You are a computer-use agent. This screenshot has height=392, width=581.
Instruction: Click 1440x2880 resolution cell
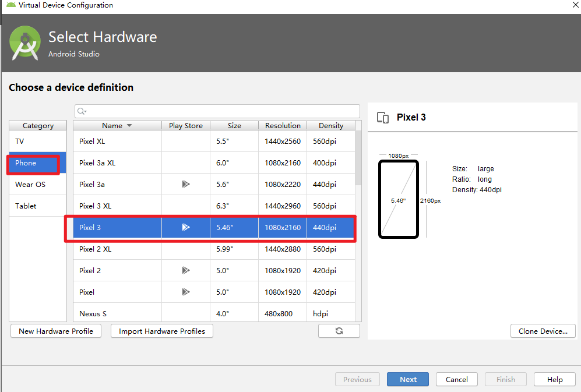[x=283, y=249]
